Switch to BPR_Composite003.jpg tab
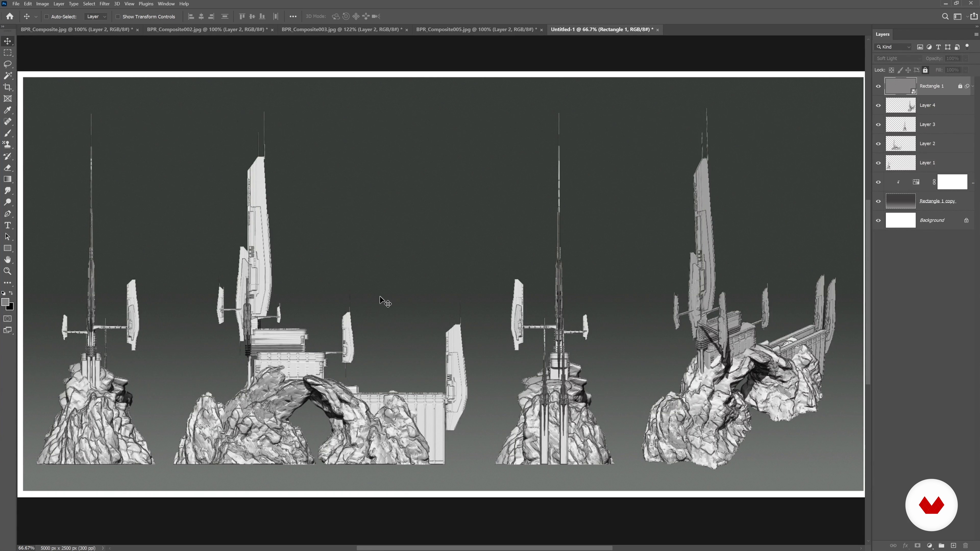 click(342, 29)
